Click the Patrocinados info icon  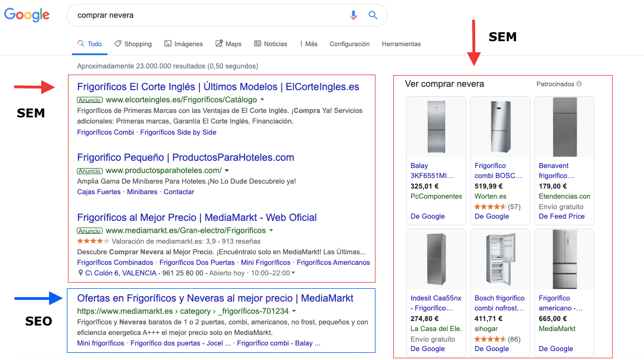pos(579,84)
